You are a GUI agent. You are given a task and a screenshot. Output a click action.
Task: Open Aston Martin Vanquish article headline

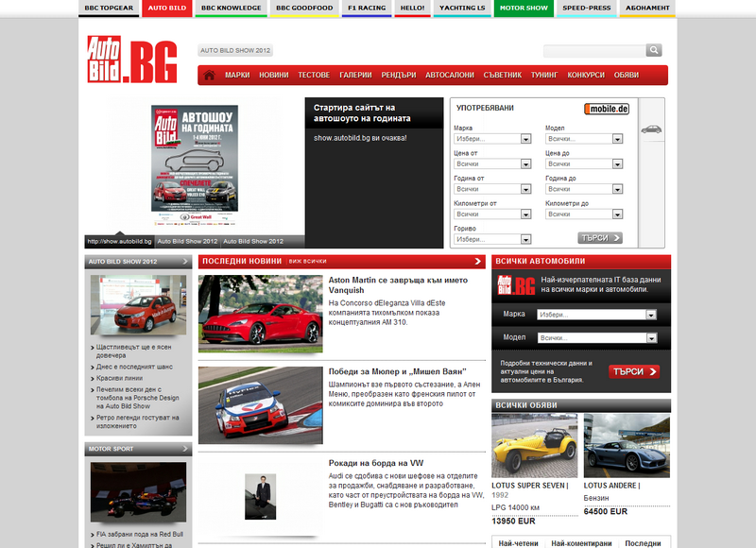pos(398,284)
